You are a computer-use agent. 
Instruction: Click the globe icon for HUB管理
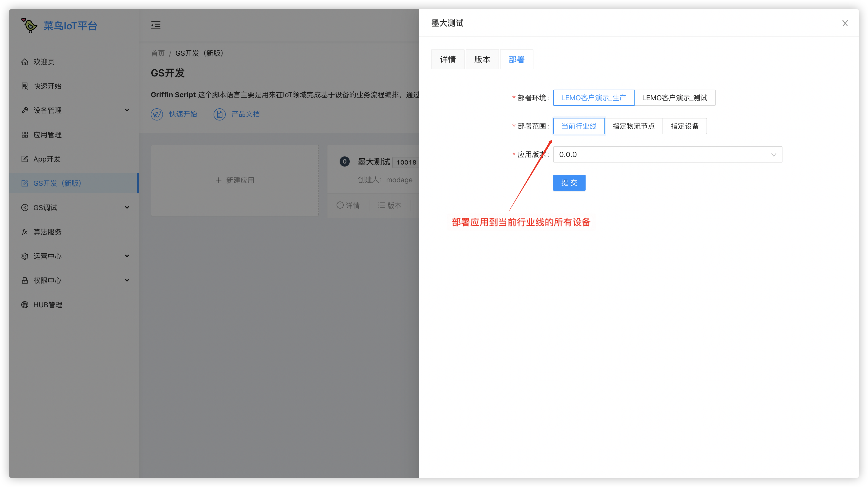click(x=25, y=305)
